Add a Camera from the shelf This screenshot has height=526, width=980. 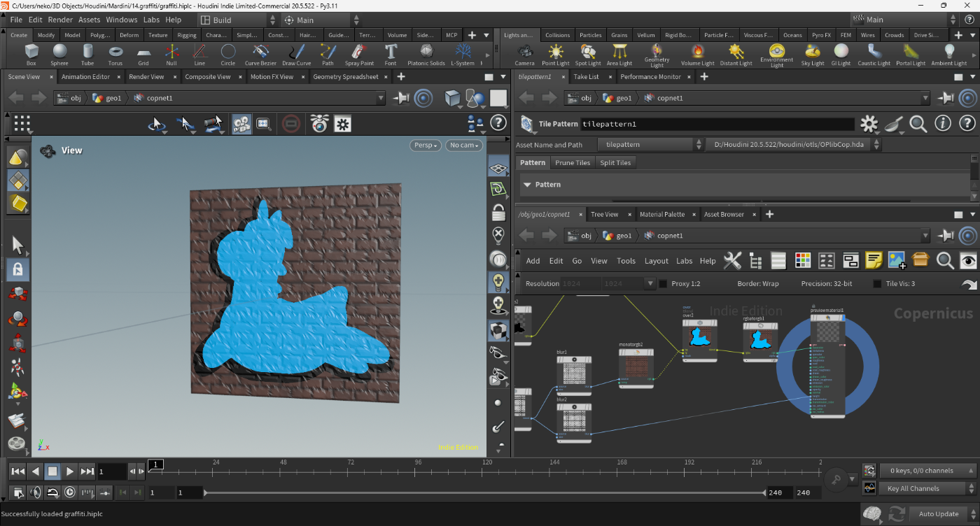[524, 55]
